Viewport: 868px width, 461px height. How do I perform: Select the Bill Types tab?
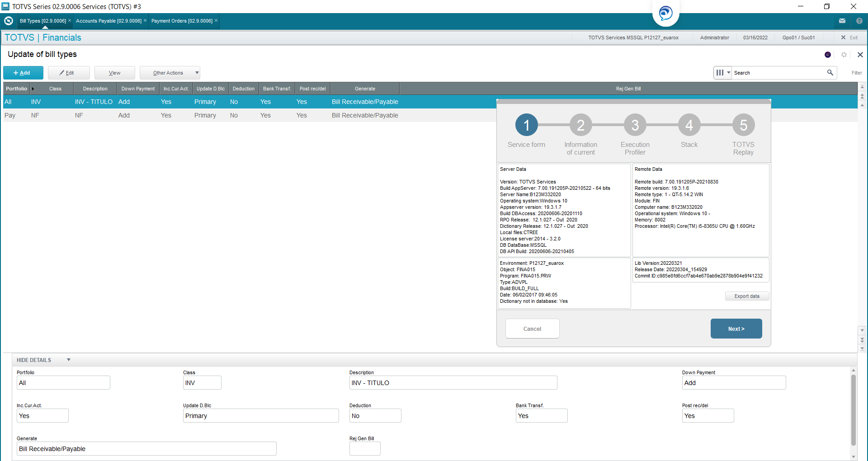click(43, 21)
